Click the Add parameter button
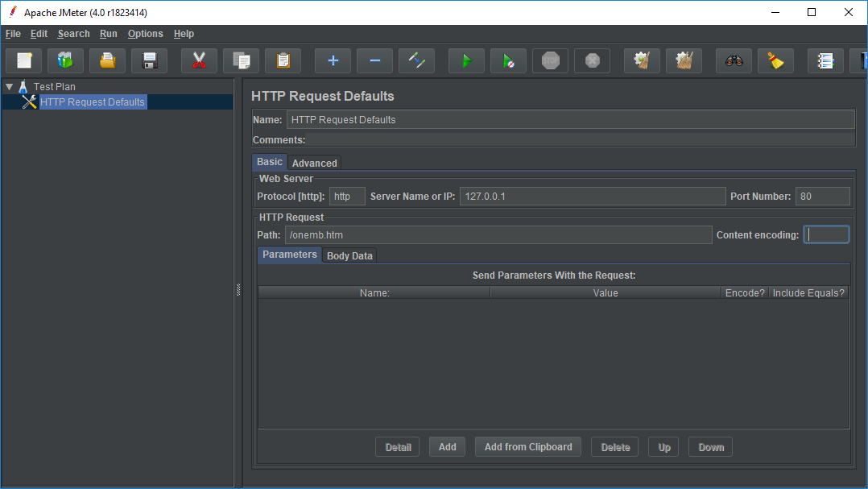This screenshot has height=489, width=868. (447, 447)
